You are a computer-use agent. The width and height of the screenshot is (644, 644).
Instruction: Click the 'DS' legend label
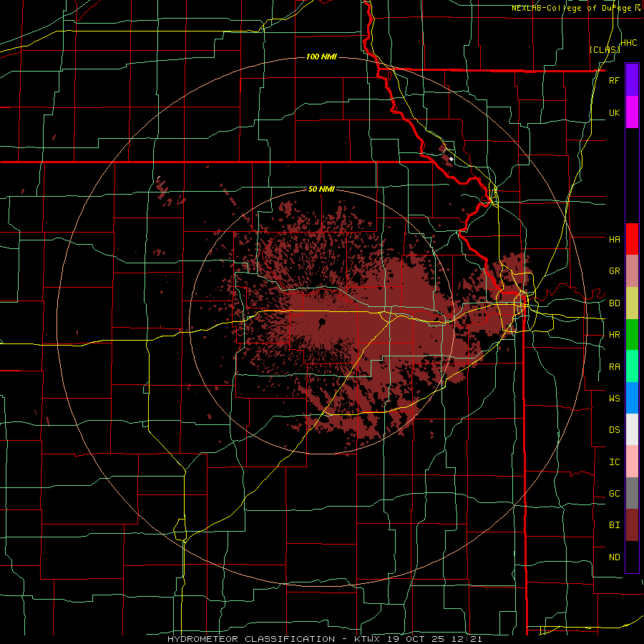point(614,430)
